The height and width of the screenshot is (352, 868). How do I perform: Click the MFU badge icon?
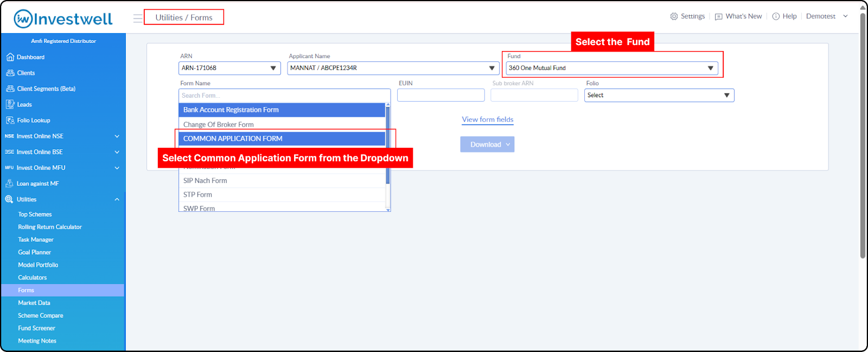[9, 168]
